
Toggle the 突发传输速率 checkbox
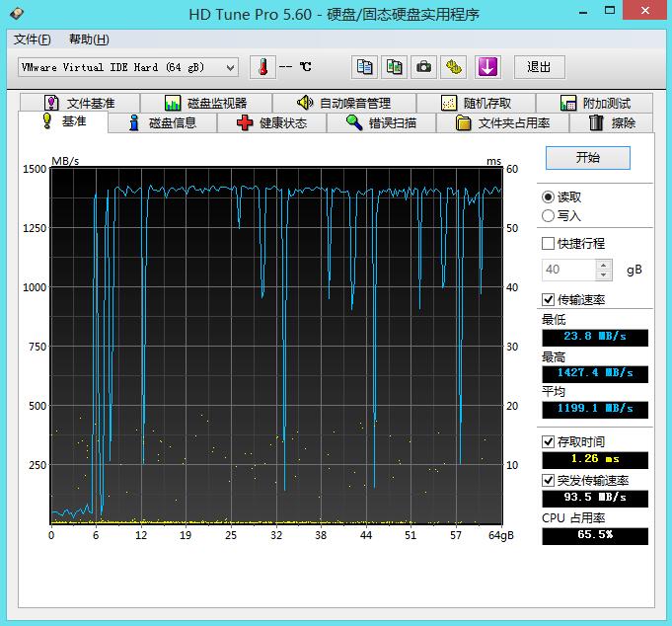[548, 480]
